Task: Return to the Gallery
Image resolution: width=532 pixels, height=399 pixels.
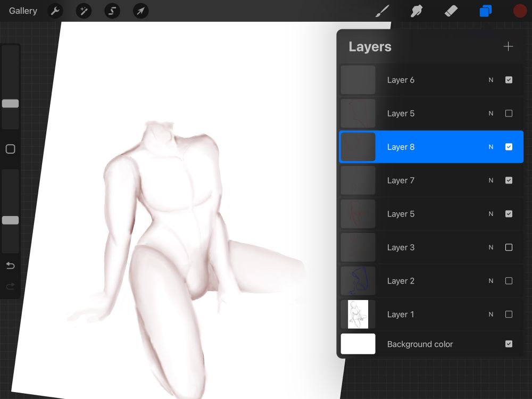Action: 22,11
